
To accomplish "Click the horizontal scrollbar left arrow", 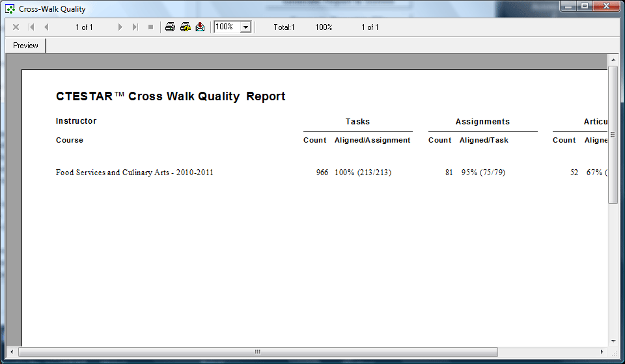I will click(12, 352).
